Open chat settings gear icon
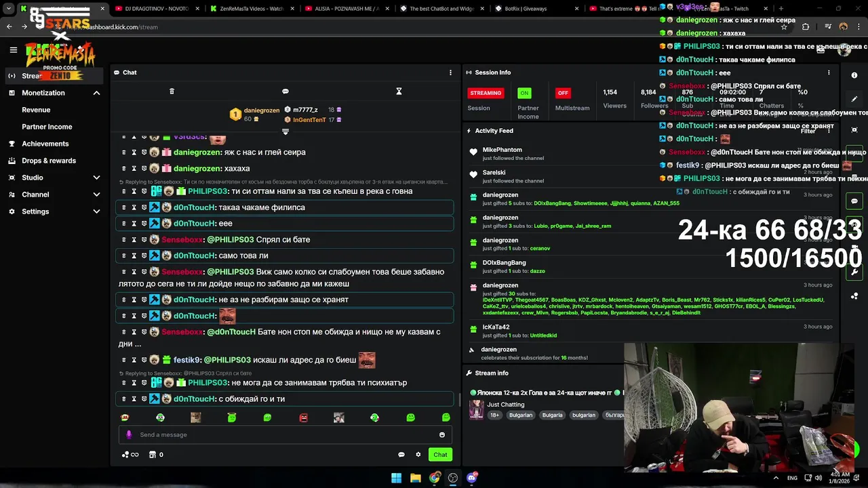868x488 pixels. [x=418, y=455]
